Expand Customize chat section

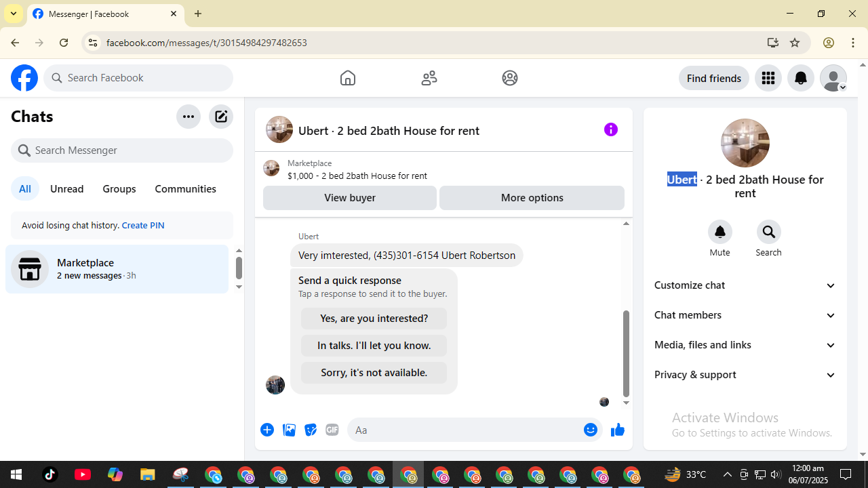[745, 285]
